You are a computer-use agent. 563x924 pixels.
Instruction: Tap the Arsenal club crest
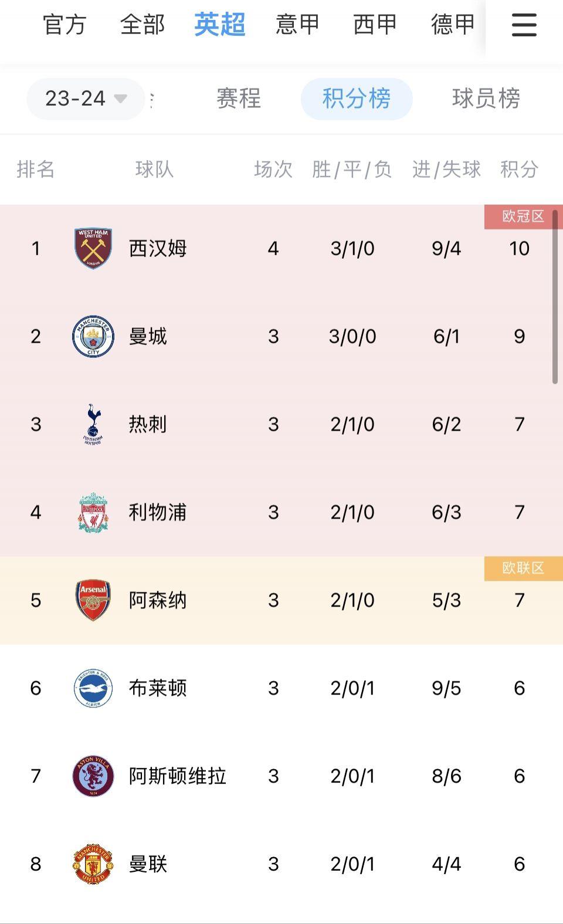[93, 600]
